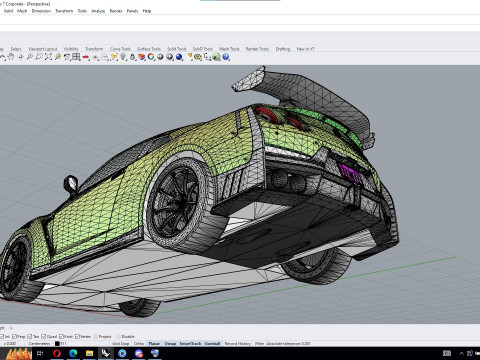Select the Pan view hand tool
The height and width of the screenshot is (360, 480).
pos(11,57)
